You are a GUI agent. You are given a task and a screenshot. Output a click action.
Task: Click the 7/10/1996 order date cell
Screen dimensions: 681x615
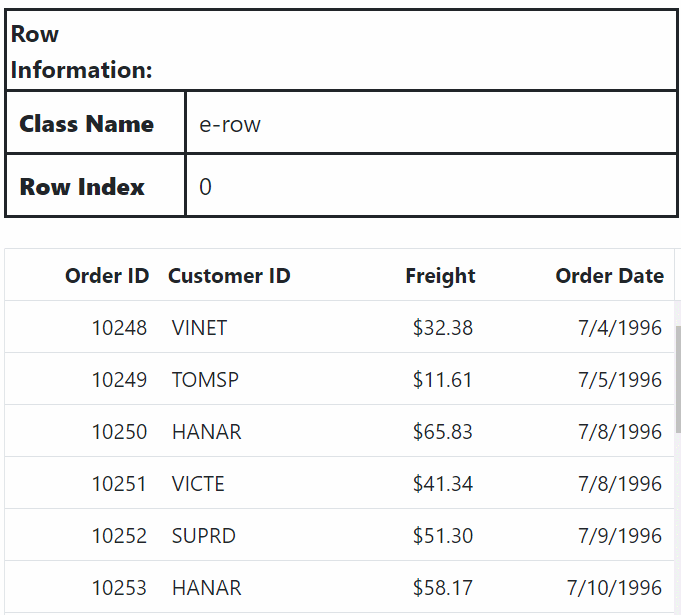614,588
